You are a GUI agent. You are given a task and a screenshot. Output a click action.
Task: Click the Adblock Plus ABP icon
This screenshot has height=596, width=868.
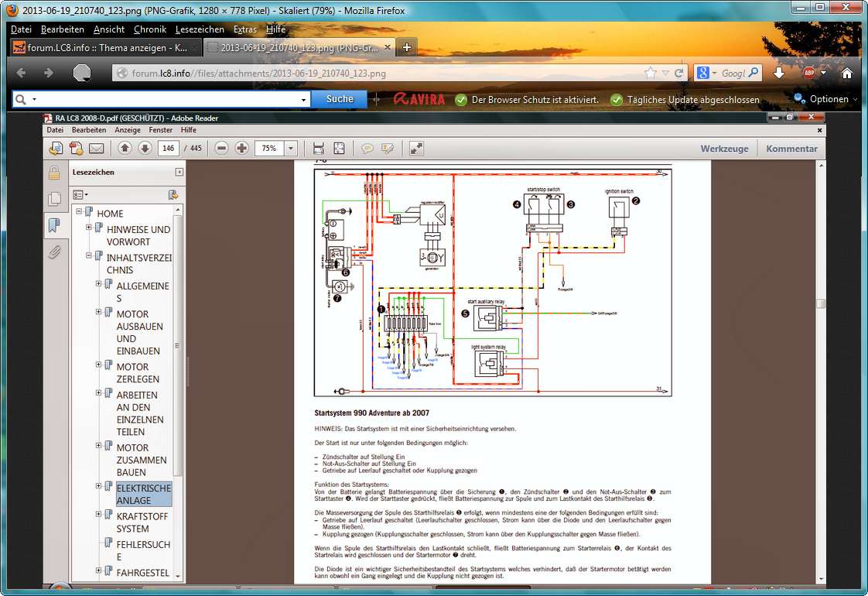coord(809,73)
